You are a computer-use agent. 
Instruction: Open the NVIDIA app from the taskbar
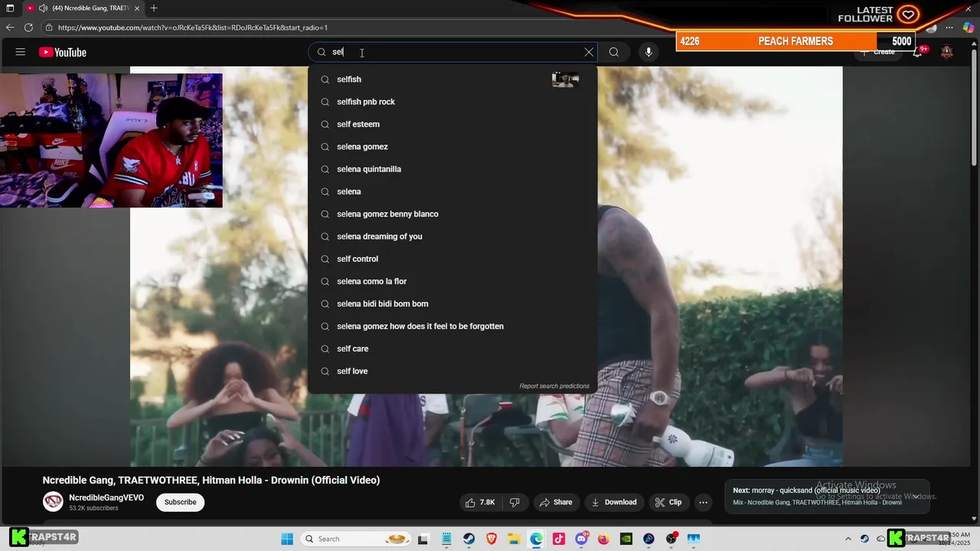(626, 539)
